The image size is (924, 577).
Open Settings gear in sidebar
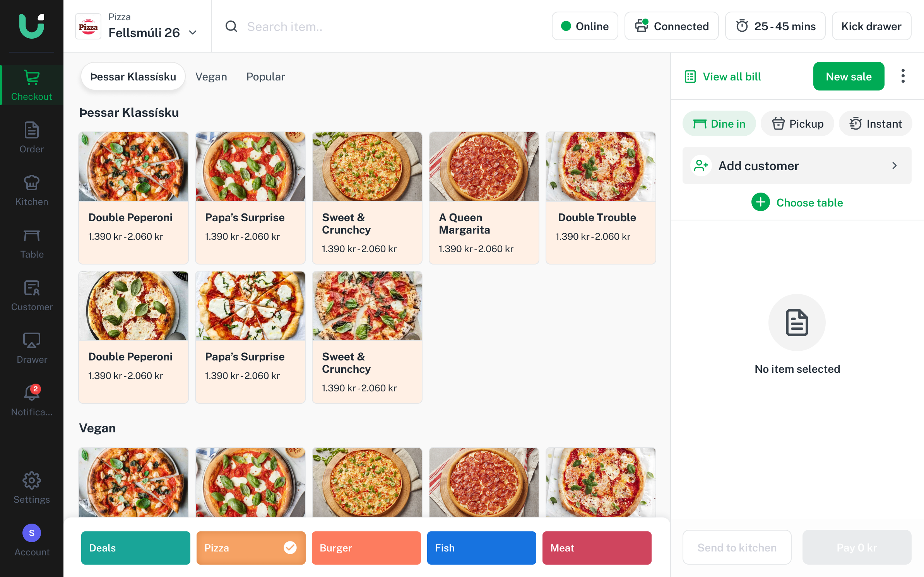(32, 488)
